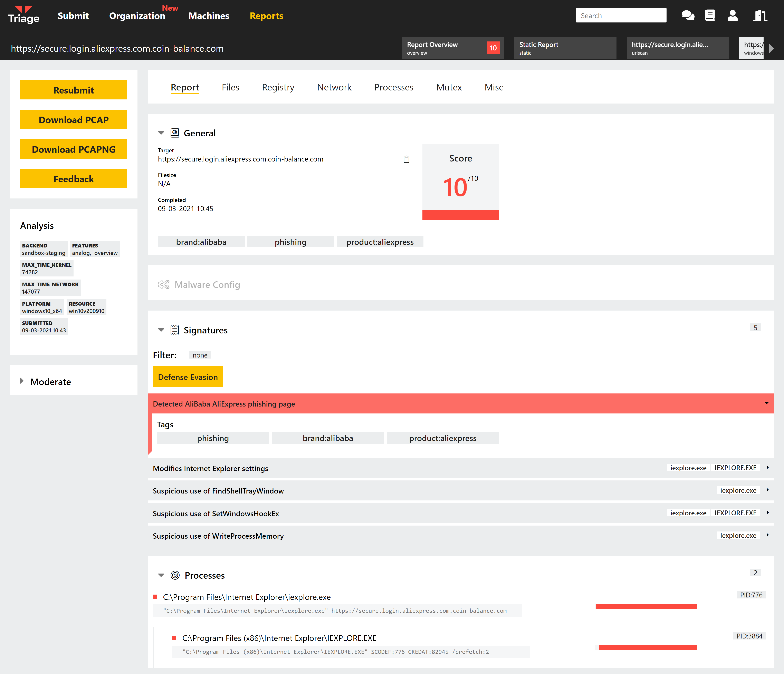The height and width of the screenshot is (674, 784).
Task: Click the Processes target icon
Action: [x=175, y=575]
